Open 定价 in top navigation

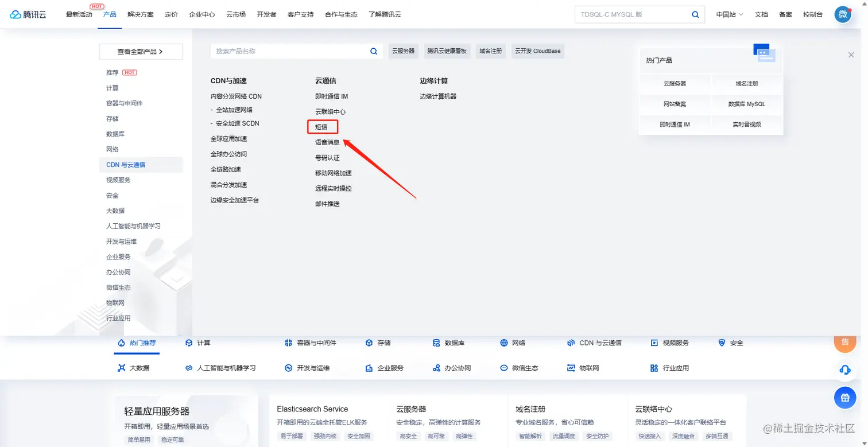click(x=171, y=14)
